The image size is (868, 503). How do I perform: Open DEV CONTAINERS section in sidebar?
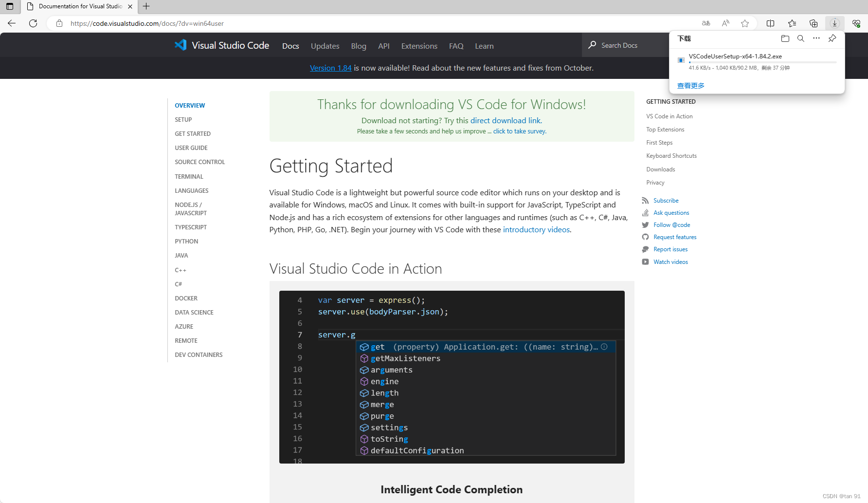199,355
